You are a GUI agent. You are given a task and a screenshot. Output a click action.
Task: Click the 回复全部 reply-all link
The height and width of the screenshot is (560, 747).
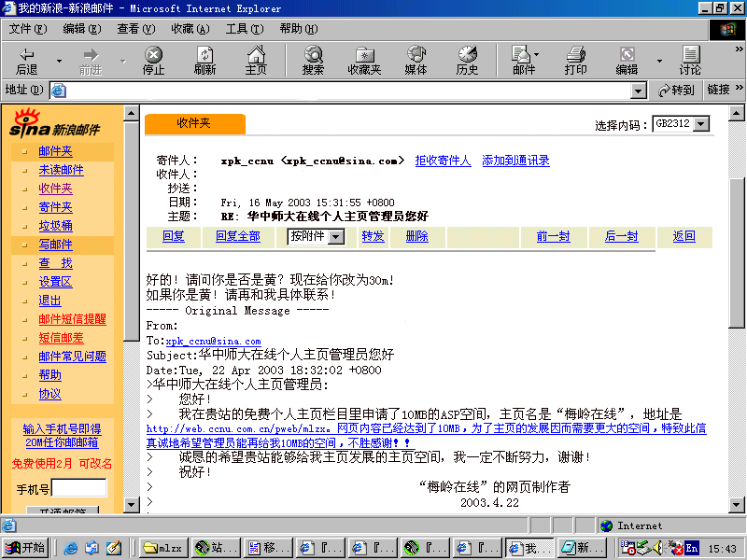point(238,236)
